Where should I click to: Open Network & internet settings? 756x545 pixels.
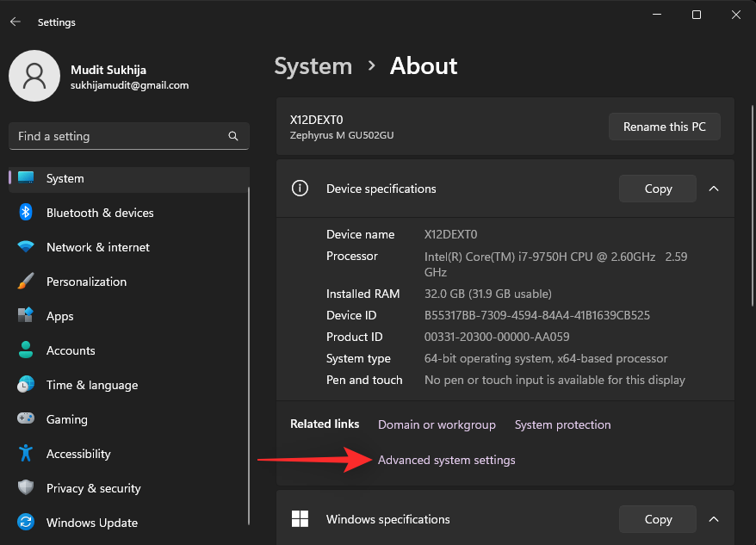click(x=97, y=247)
